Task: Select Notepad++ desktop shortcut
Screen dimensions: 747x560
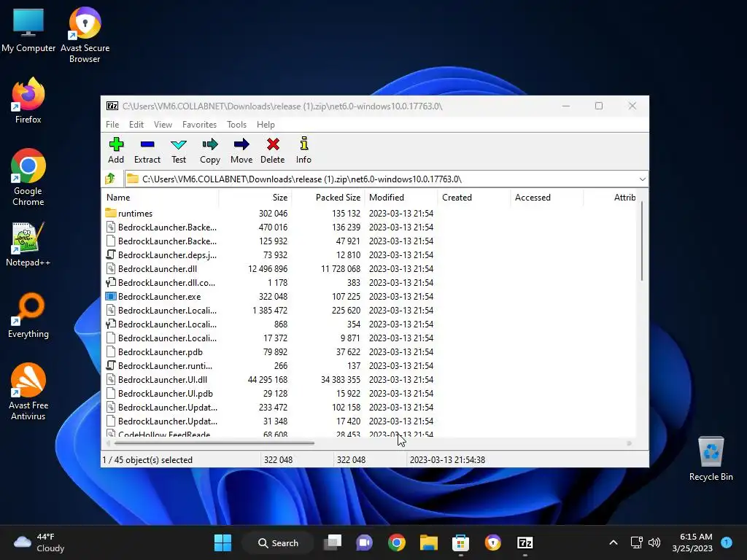Action: (28, 244)
